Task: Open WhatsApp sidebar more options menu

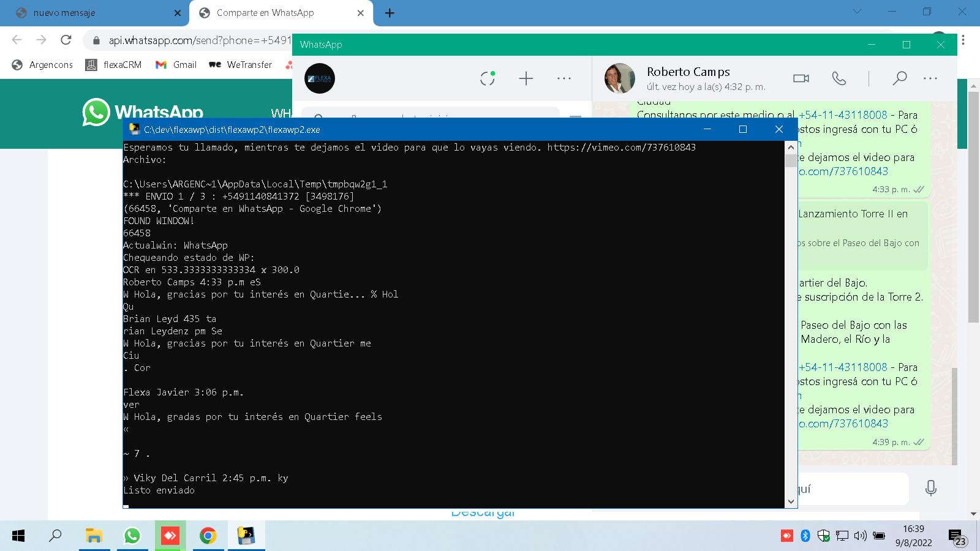Action: pyautogui.click(x=564, y=78)
